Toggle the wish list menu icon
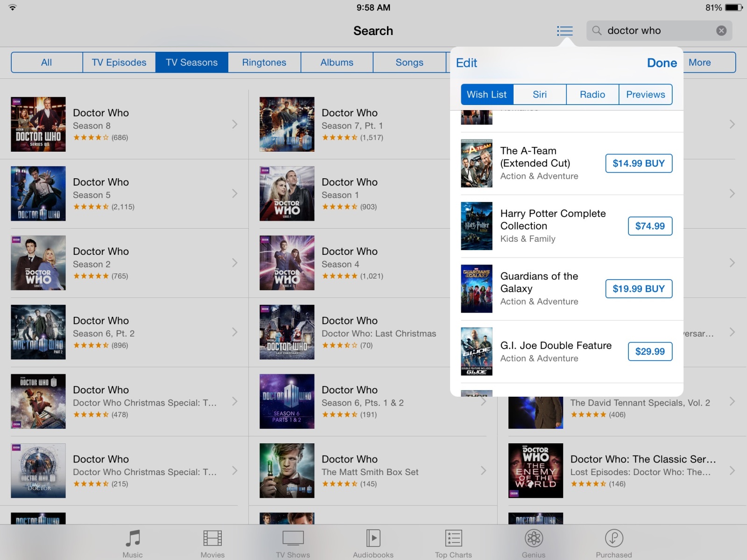747x560 pixels. coord(565,31)
